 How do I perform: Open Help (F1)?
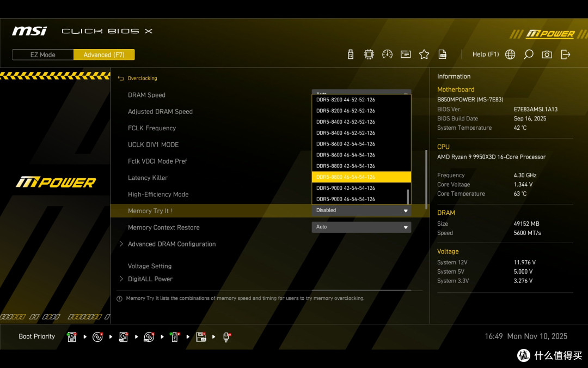(x=485, y=54)
